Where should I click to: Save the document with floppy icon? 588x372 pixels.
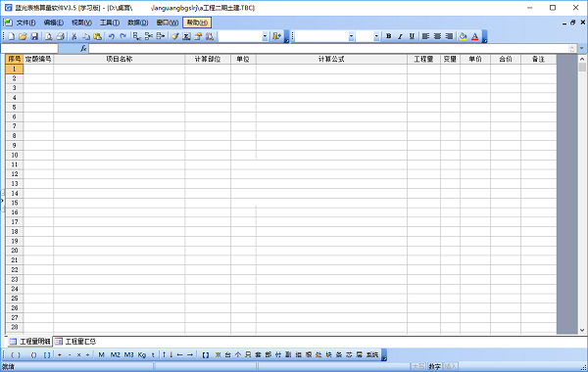coord(34,36)
